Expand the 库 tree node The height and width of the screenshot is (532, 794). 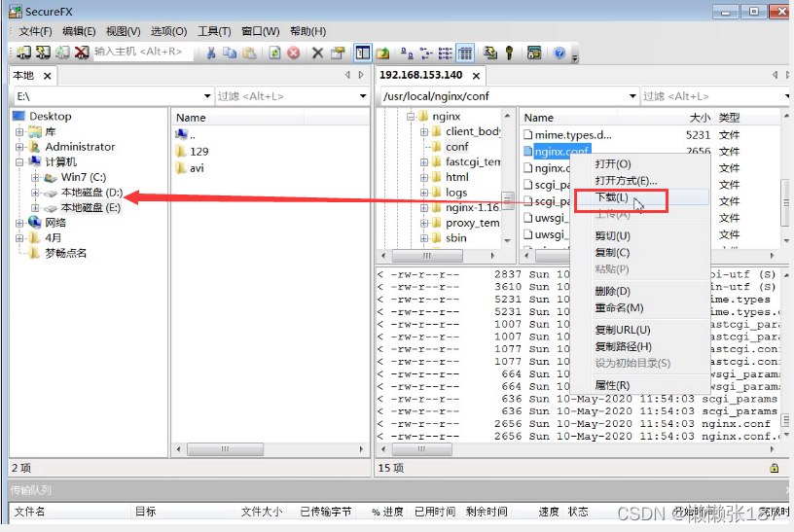(x=19, y=132)
